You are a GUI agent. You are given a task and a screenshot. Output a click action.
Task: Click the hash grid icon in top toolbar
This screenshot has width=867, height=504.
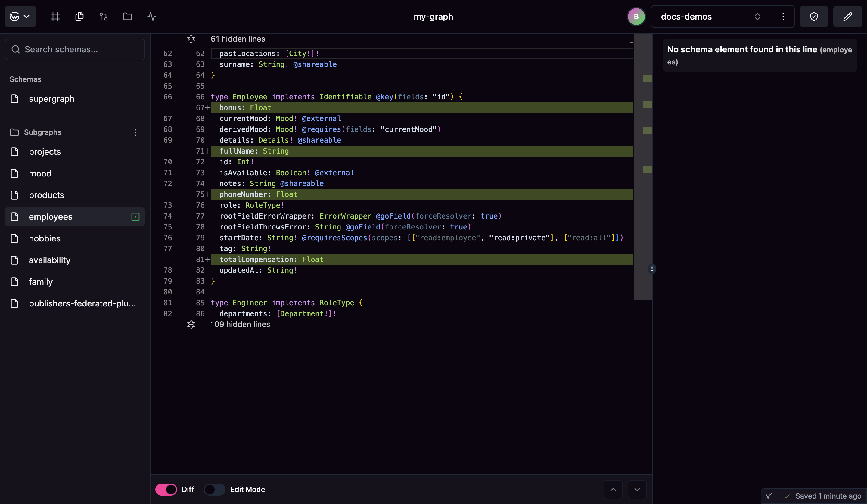[x=55, y=17]
